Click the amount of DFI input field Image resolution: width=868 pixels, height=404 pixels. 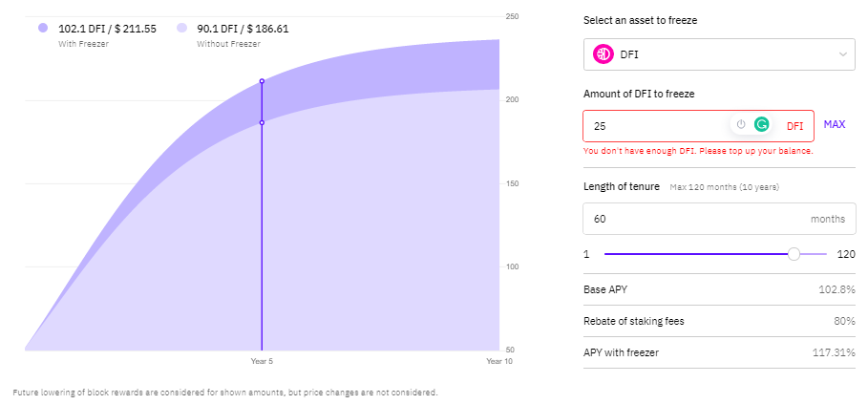click(659, 125)
